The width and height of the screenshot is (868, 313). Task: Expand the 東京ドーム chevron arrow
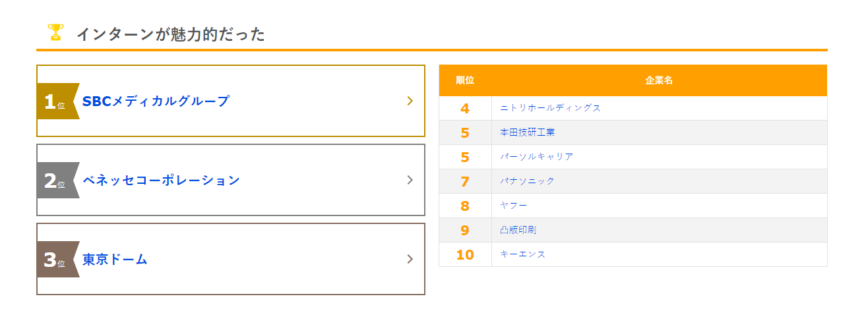[410, 259]
